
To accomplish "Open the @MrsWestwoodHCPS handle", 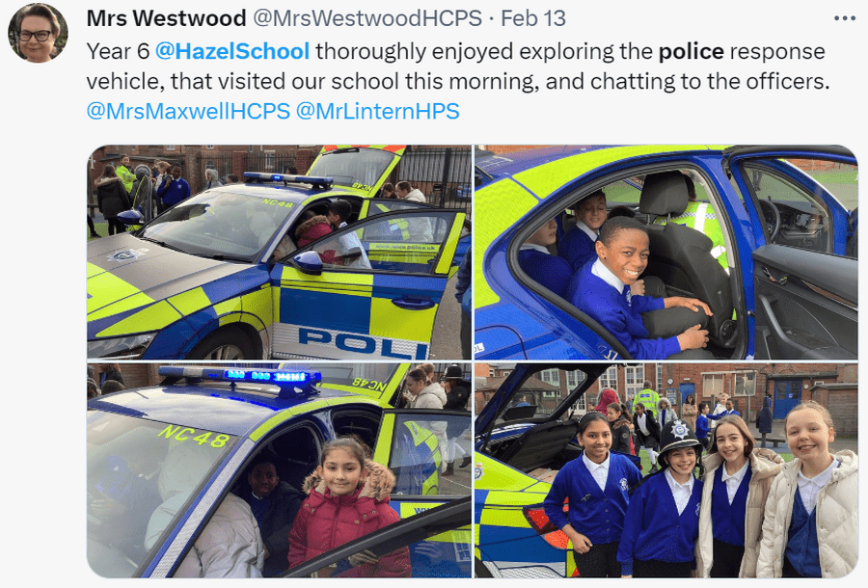I will click(367, 18).
